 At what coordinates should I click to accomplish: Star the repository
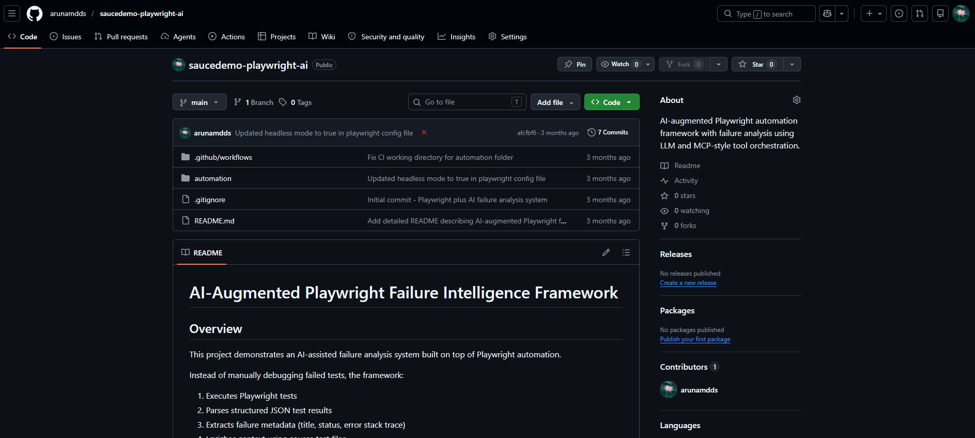point(757,64)
